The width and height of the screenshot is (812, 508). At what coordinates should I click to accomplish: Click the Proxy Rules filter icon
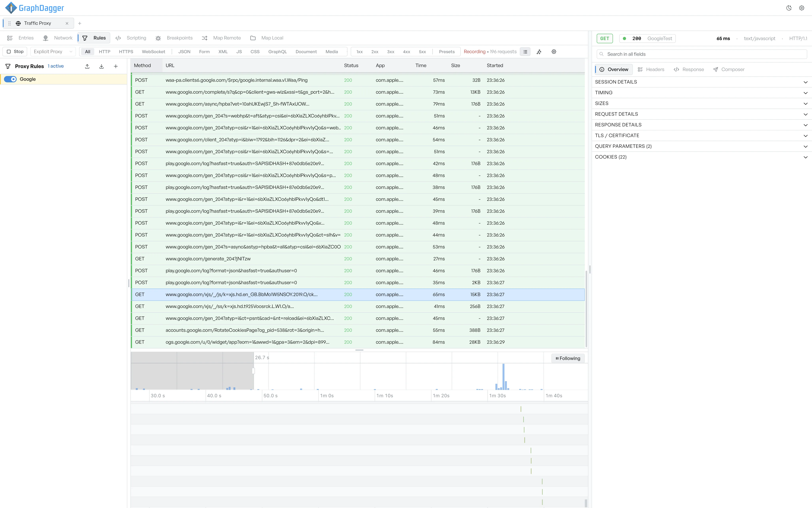(8, 66)
